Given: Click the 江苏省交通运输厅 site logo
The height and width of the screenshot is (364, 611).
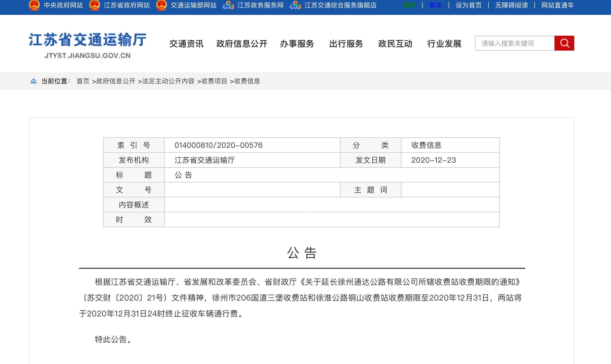Looking at the screenshot, I should click(x=88, y=45).
